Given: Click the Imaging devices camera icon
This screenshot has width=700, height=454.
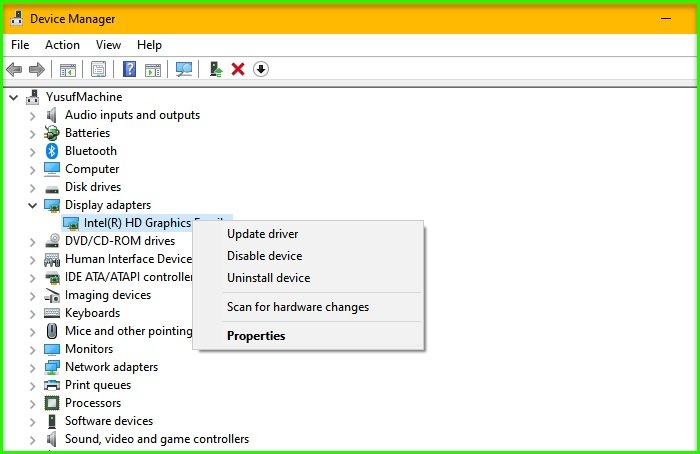Looking at the screenshot, I should pos(52,295).
